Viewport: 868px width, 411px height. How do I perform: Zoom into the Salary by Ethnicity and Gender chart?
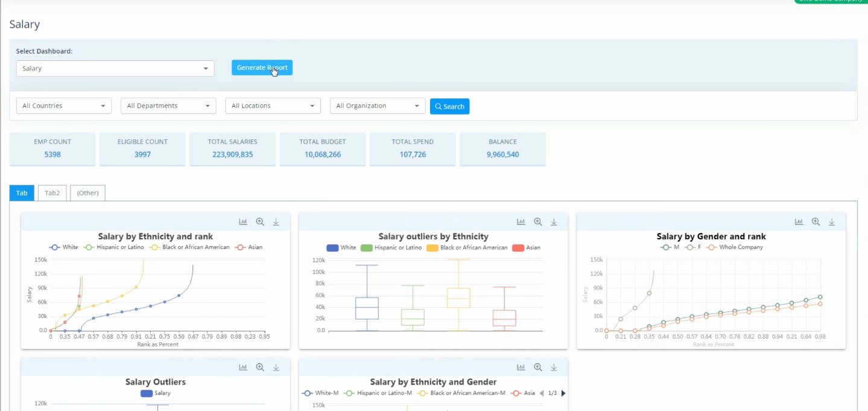[537, 367]
